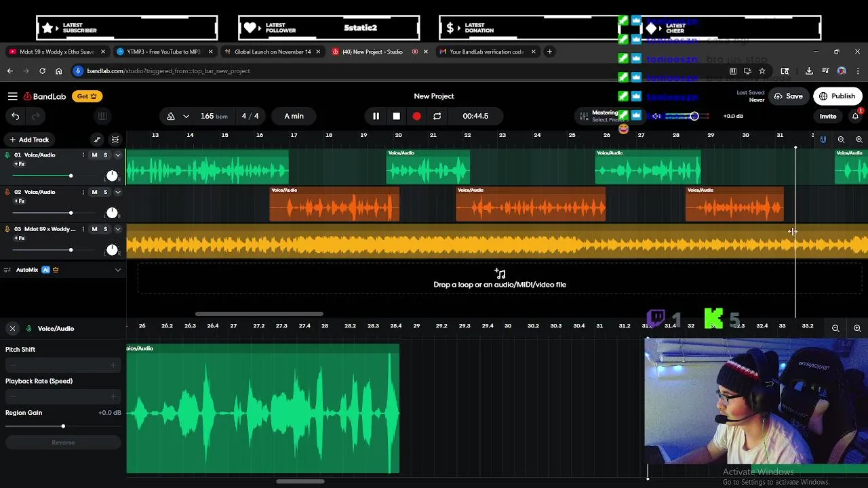Redo the last action
Viewport: 868px width, 488px height.
[x=35, y=116]
